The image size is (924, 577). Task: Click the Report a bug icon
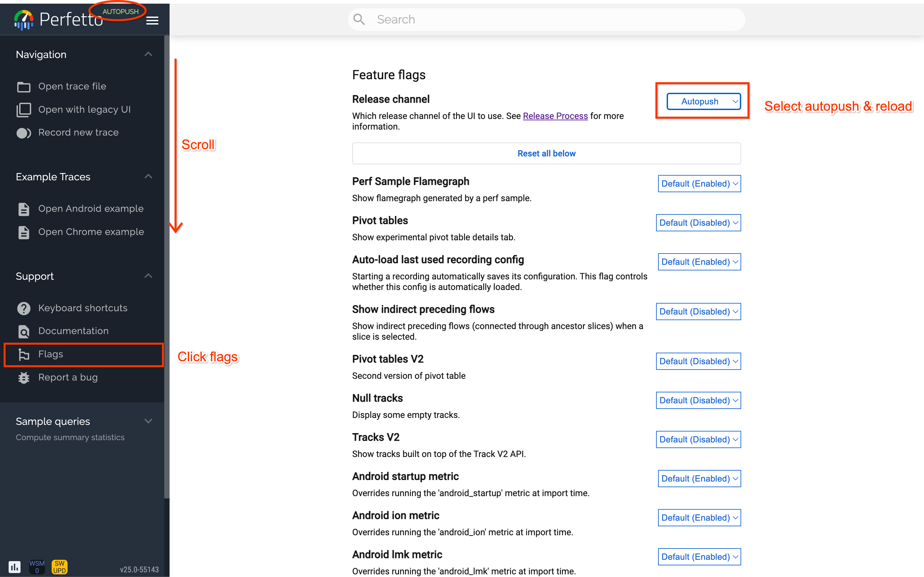point(24,377)
